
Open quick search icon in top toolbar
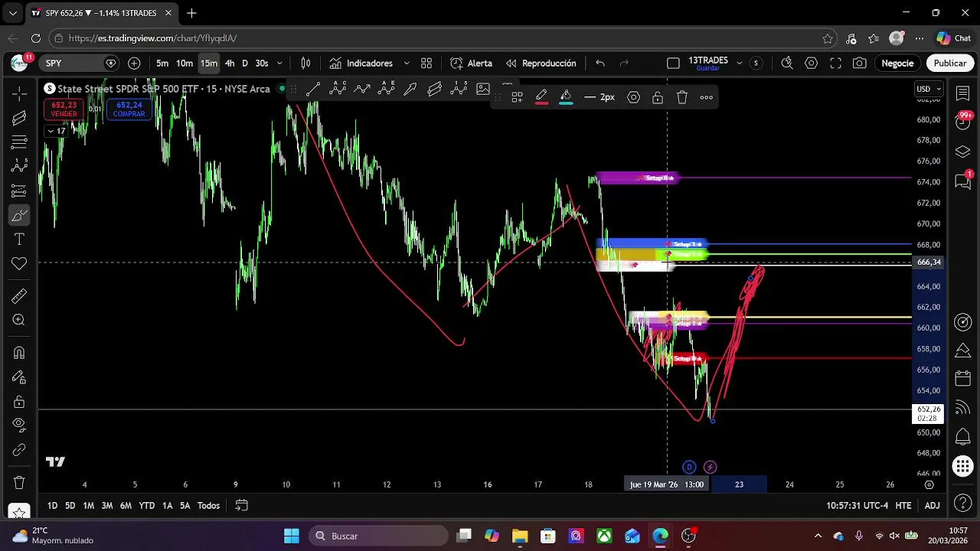click(787, 64)
